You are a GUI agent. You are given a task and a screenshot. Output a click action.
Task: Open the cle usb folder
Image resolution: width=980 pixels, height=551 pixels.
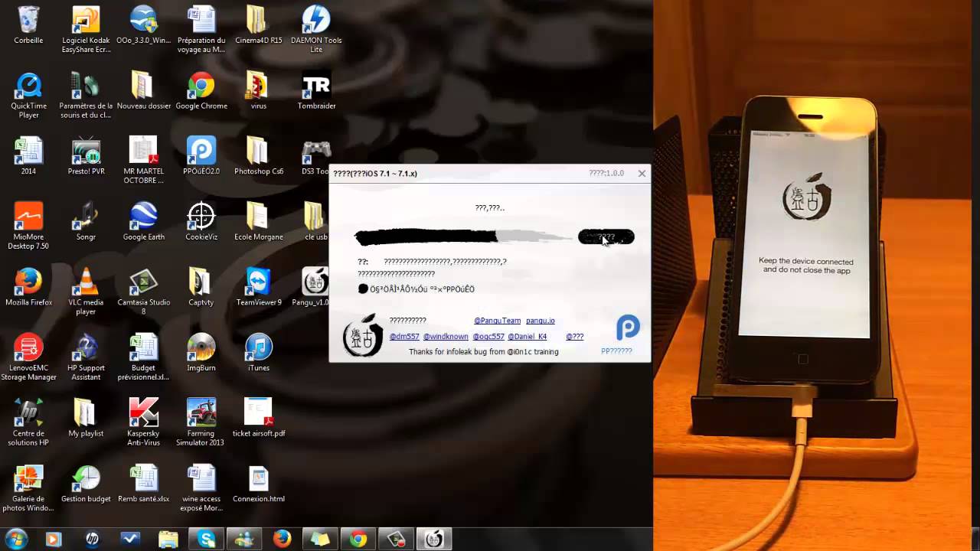click(x=315, y=222)
